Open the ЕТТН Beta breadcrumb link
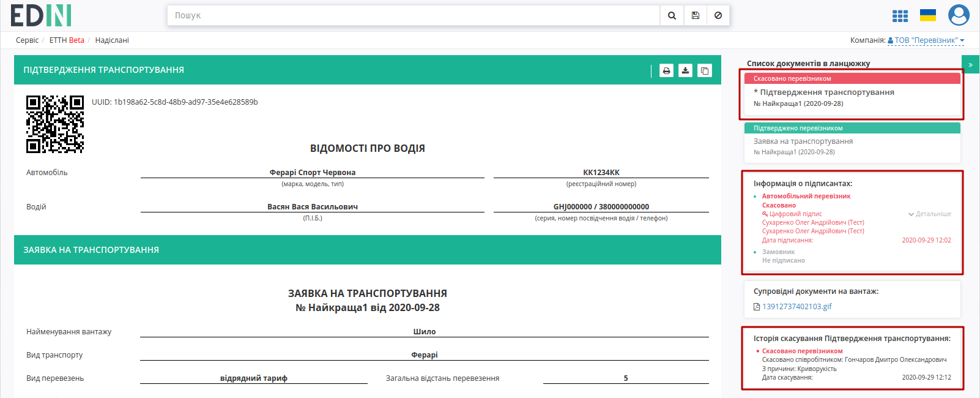 67,40
